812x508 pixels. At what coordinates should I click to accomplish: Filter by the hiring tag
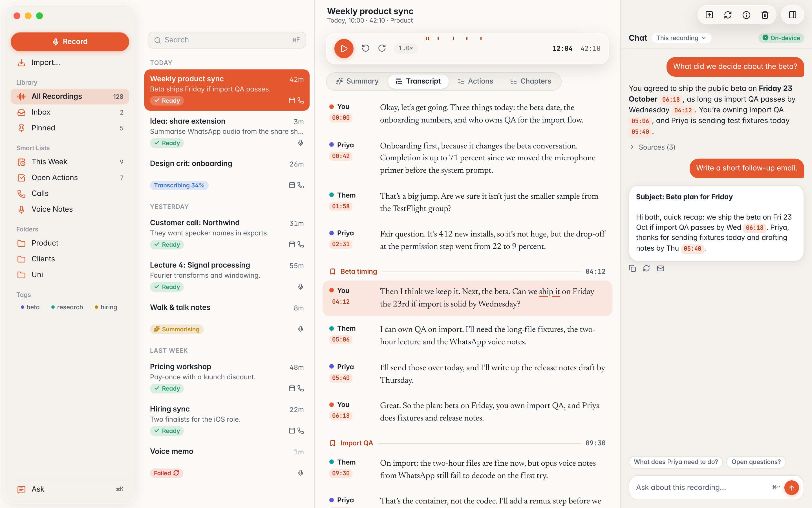(x=106, y=307)
